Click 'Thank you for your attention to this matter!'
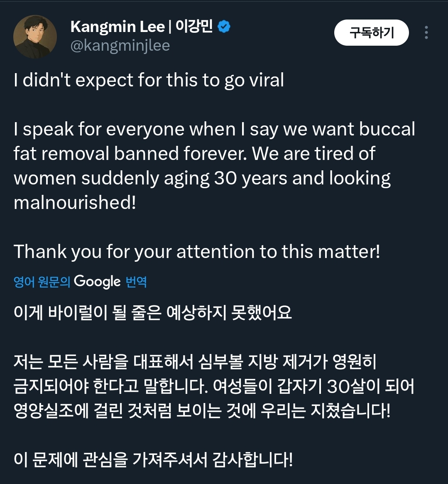The height and width of the screenshot is (484, 448). tap(197, 251)
